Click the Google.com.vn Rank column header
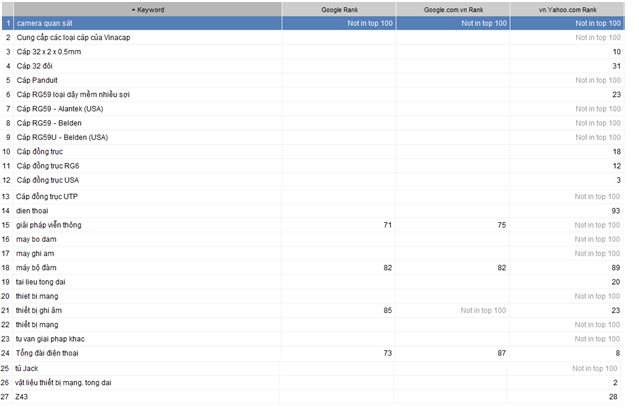 pyautogui.click(x=452, y=9)
